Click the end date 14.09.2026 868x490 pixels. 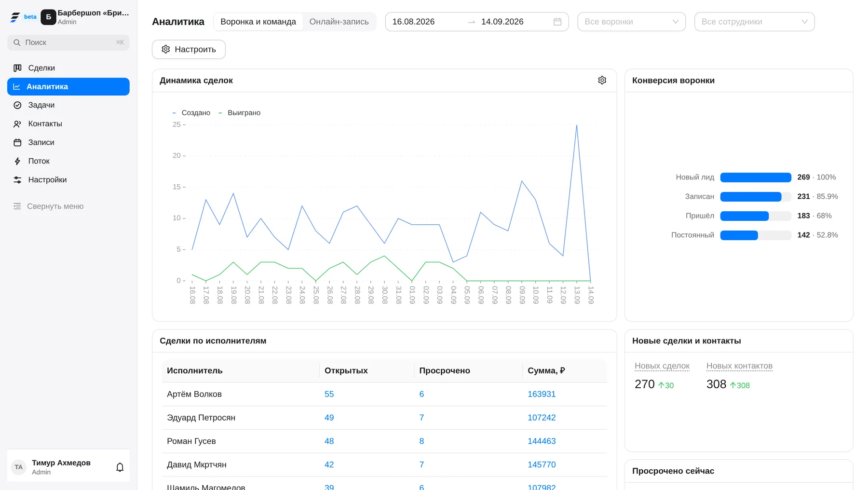(502, 22)
